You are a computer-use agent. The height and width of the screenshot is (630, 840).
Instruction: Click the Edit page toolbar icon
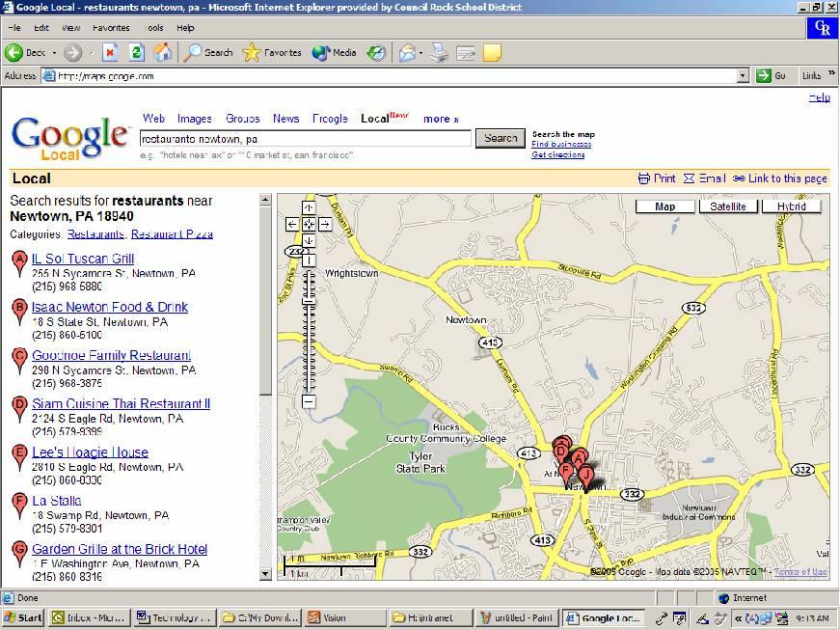coord(466,52)
